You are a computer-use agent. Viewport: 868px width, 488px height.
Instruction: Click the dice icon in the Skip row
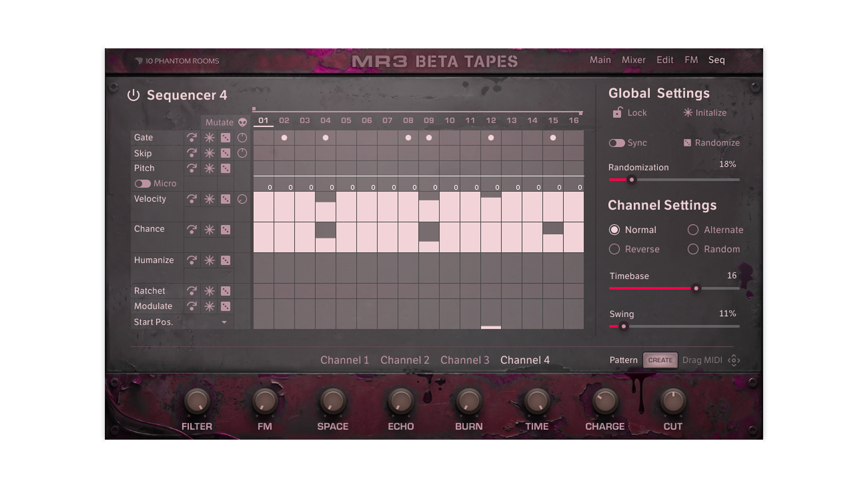coord(226,153)
